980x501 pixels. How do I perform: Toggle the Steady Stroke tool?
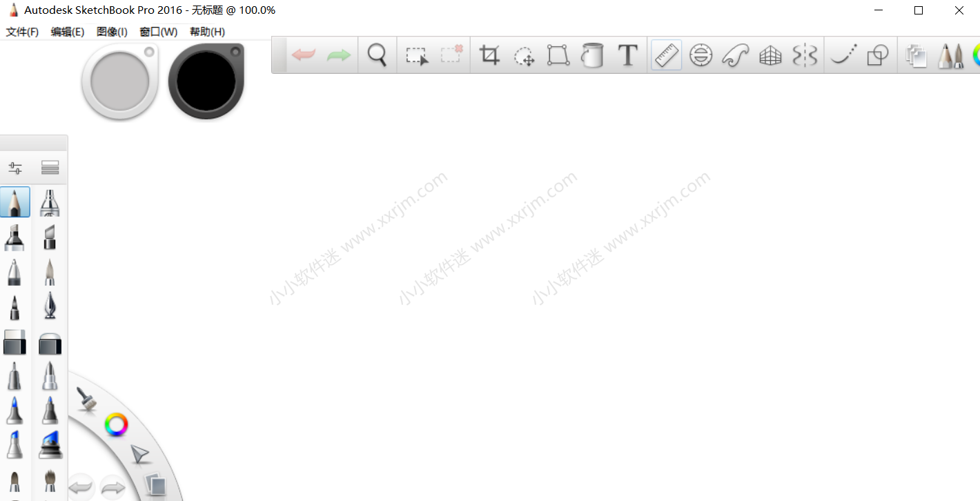click(x=843, y=55)
